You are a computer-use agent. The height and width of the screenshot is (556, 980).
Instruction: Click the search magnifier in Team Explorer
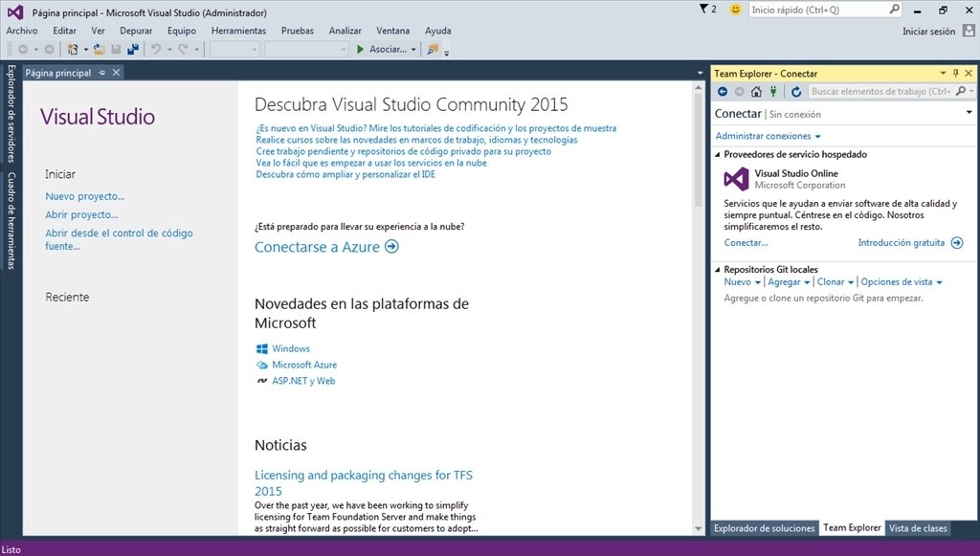(x=961, y=91)
